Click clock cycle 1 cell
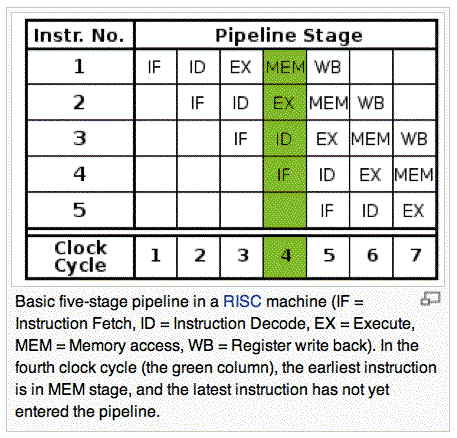 (156, 257)
